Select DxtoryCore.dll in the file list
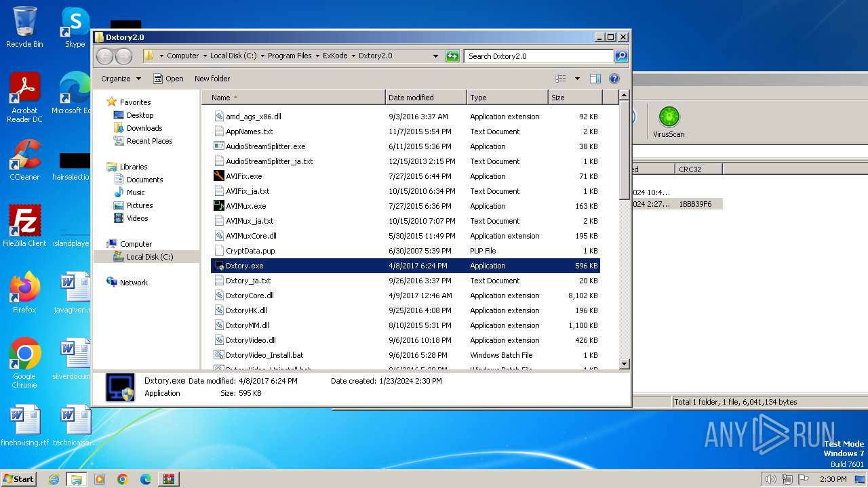The width and height of the screenshot is (868, 488). click(x=406, y=296)
